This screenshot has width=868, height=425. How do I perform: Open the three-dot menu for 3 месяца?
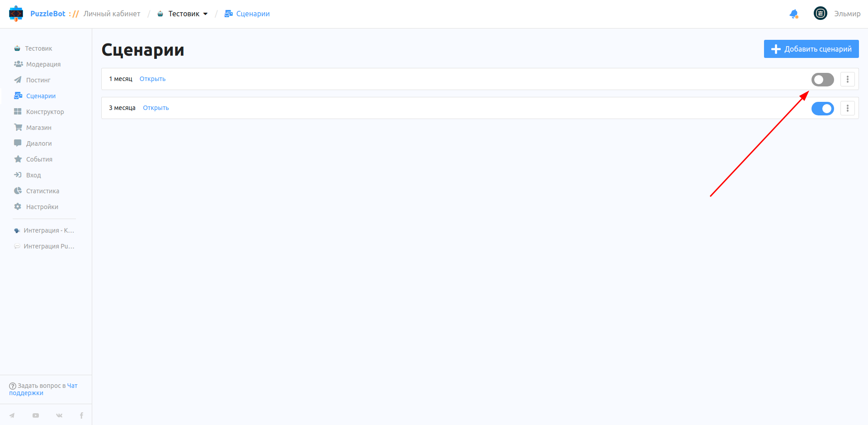click(x=848, y=109)
